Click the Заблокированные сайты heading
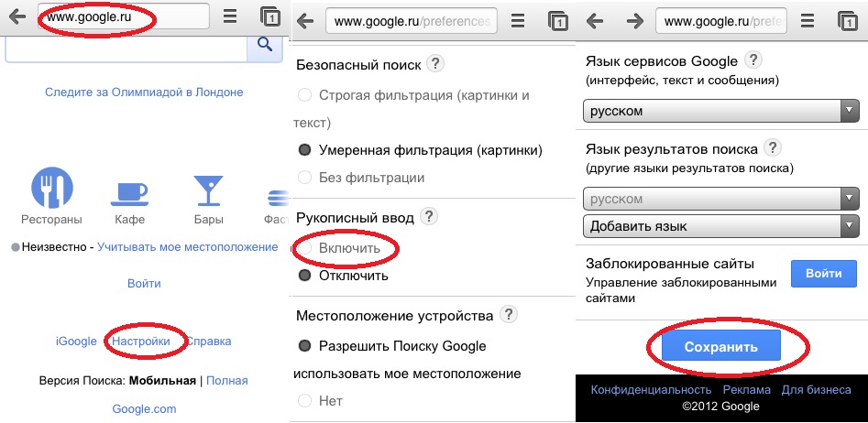 670,264
